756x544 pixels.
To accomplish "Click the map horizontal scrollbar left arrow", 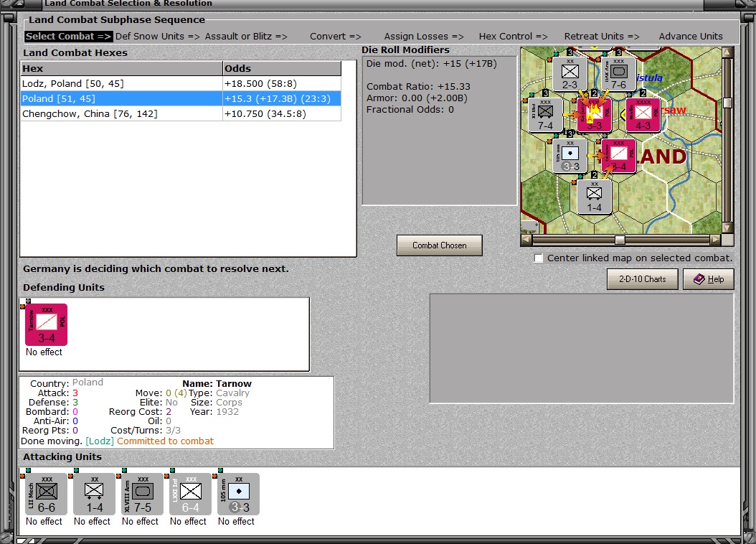I will 526,240.
